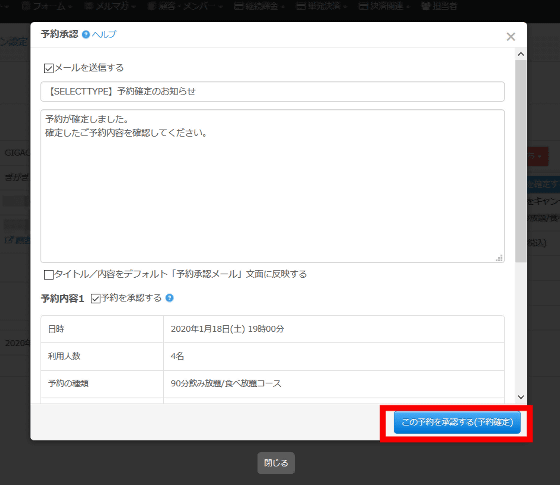
Task: Focus the email subject field 【SELECTTYPE】予約確定のお知らせ
Action: tap(272, 91)
